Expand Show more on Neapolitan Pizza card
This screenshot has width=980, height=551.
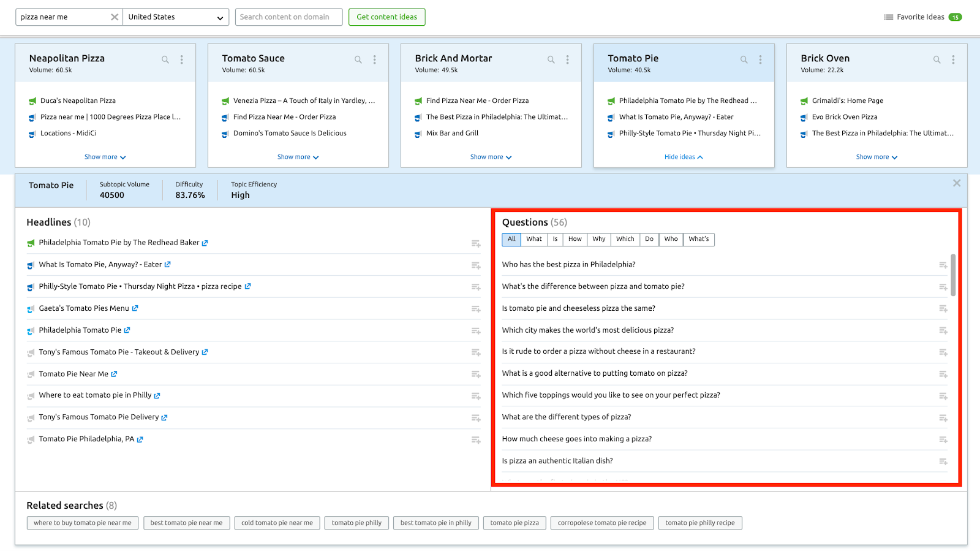pyautogui.click(x=105, y=157)
